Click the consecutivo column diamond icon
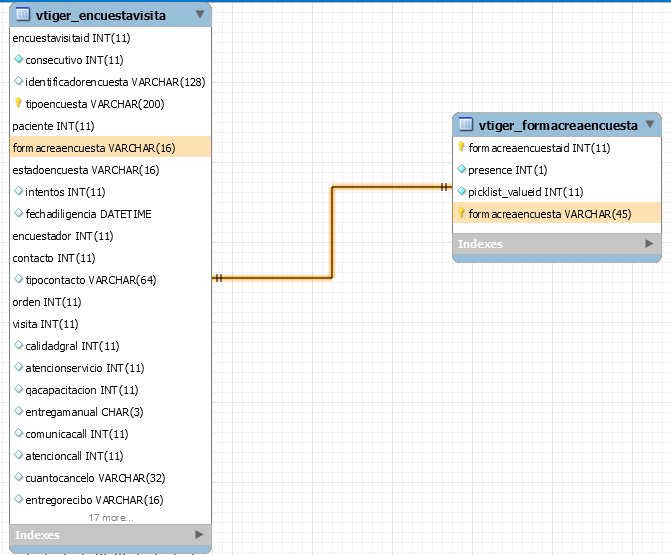The height and width of the screenshot is (555, 671). [x=18, y=59]
